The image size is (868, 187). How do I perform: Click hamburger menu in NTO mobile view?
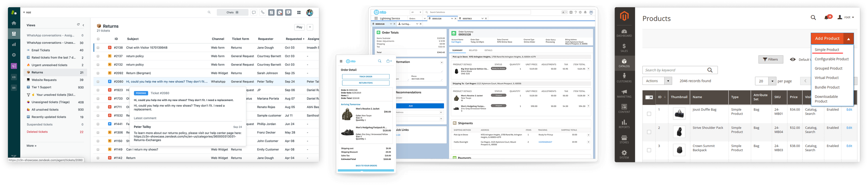click(341, 61)
